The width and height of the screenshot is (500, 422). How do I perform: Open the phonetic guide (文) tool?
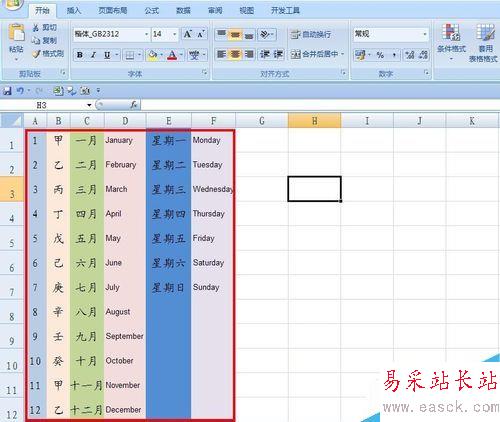click(x=194, y=55)
